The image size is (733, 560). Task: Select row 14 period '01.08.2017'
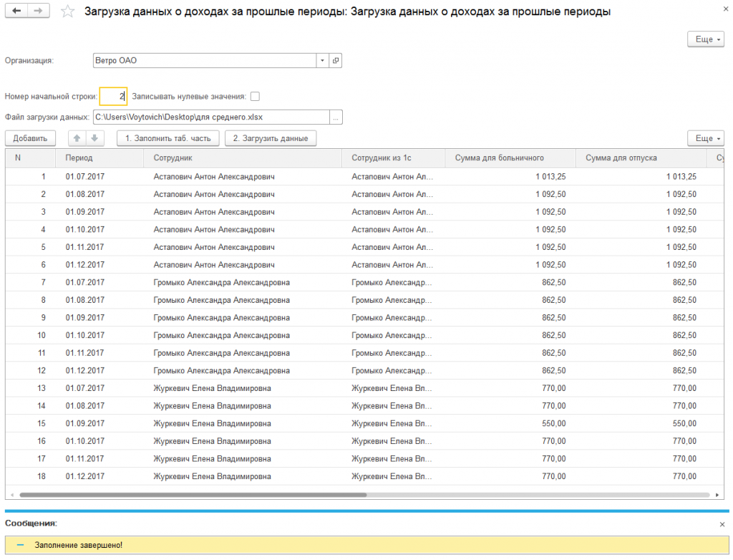(x=85, y=405)
